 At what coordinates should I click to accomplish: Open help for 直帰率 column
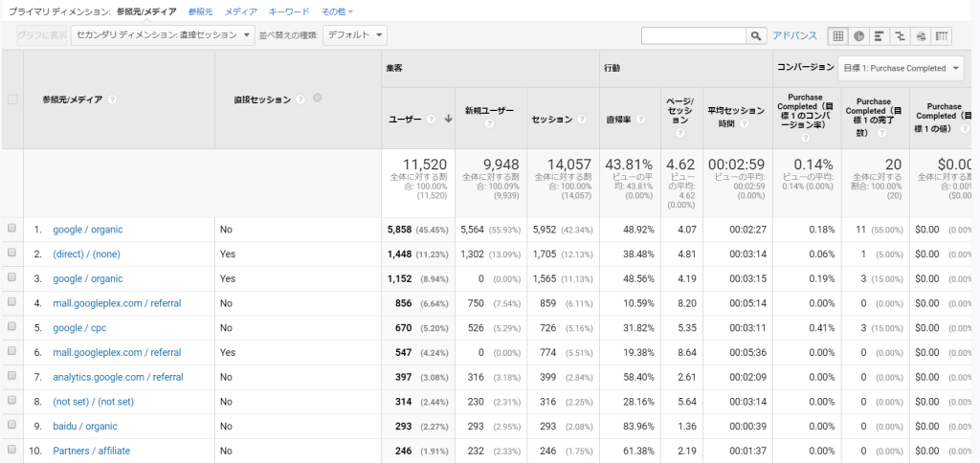pyautogui.click(x=640, y=120)
